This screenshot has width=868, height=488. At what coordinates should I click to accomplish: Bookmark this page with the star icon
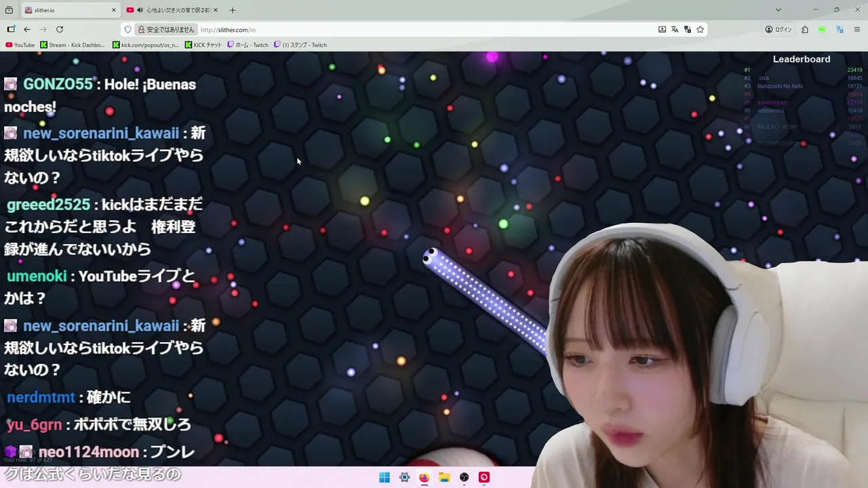click(x=701, y=29)
